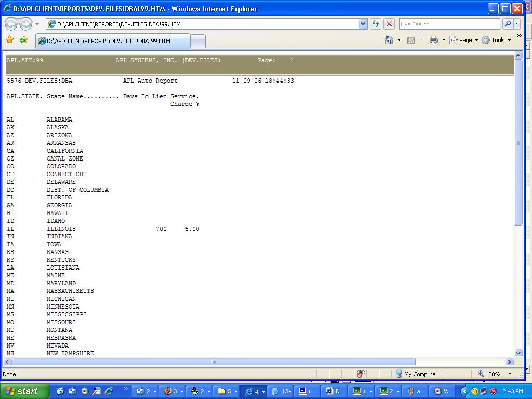This screenshot has width=532, height=399.
Task: Click the horizontal scrollbar left arrow
Action: pos(7,362)
